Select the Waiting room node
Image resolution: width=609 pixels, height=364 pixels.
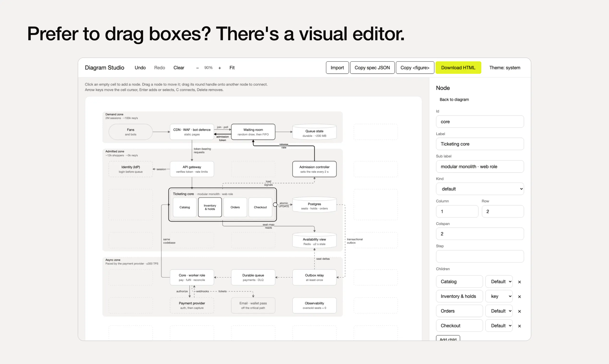(x=253, y=132)
